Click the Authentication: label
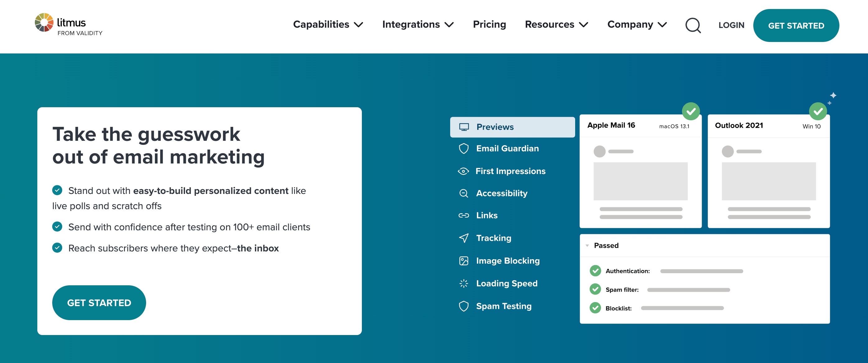868x363 pixels. click(x=627, y=271)
